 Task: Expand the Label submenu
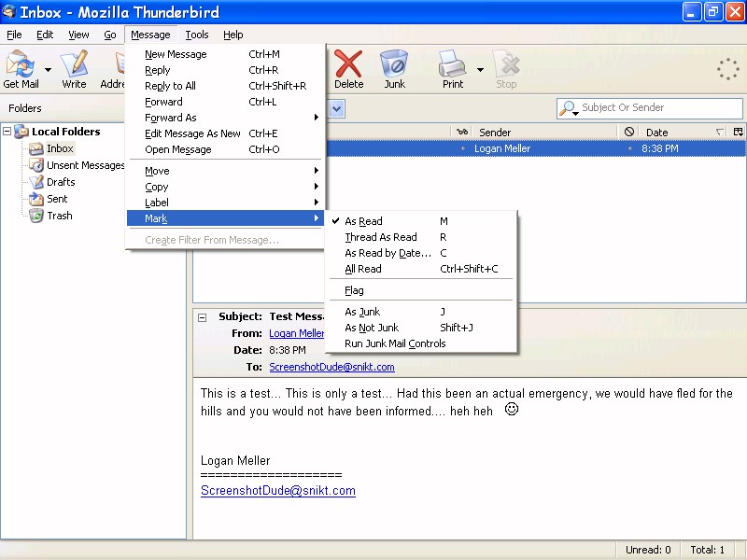(x=226, y=203)
